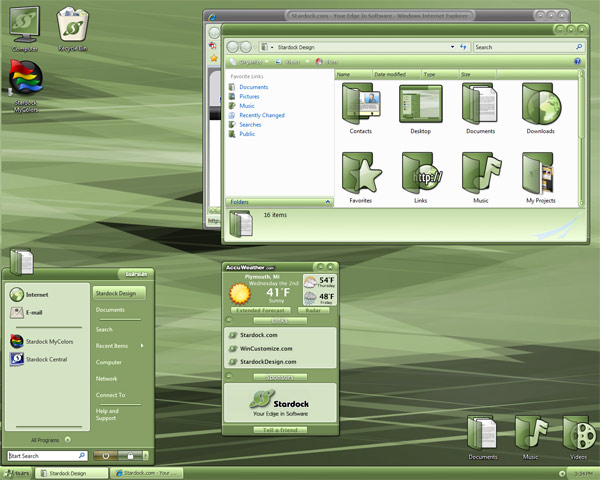Expand the address bar history dropdown arrow

coord(452,47)
